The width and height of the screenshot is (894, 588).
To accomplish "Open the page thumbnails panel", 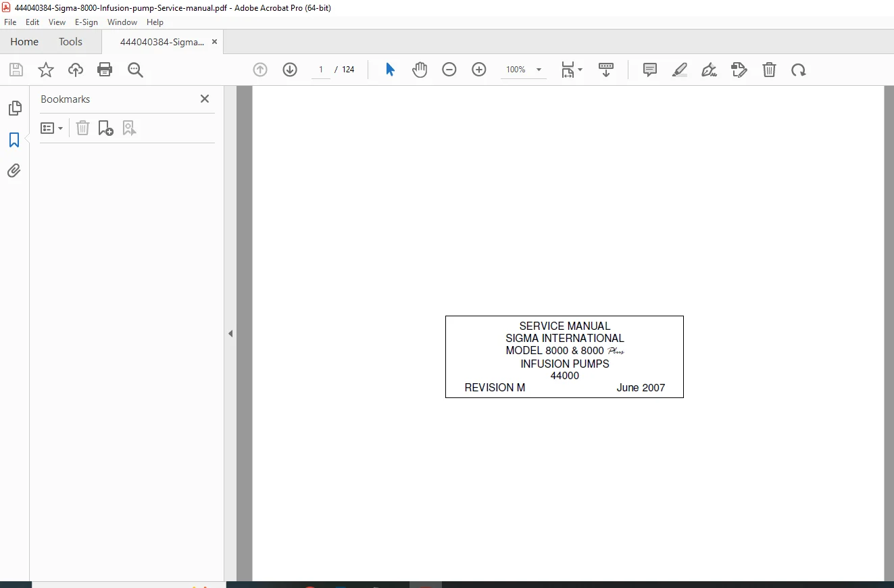I will (x=14, y=108).
